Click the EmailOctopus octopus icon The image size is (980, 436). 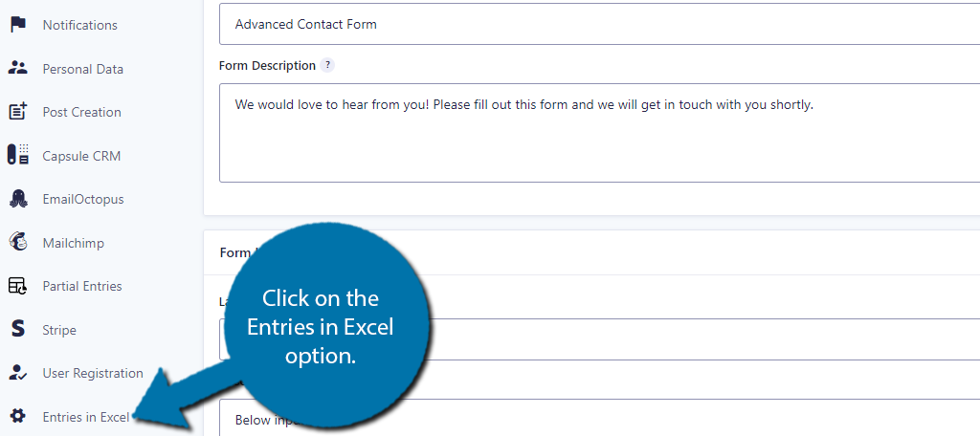pos(18,199)
